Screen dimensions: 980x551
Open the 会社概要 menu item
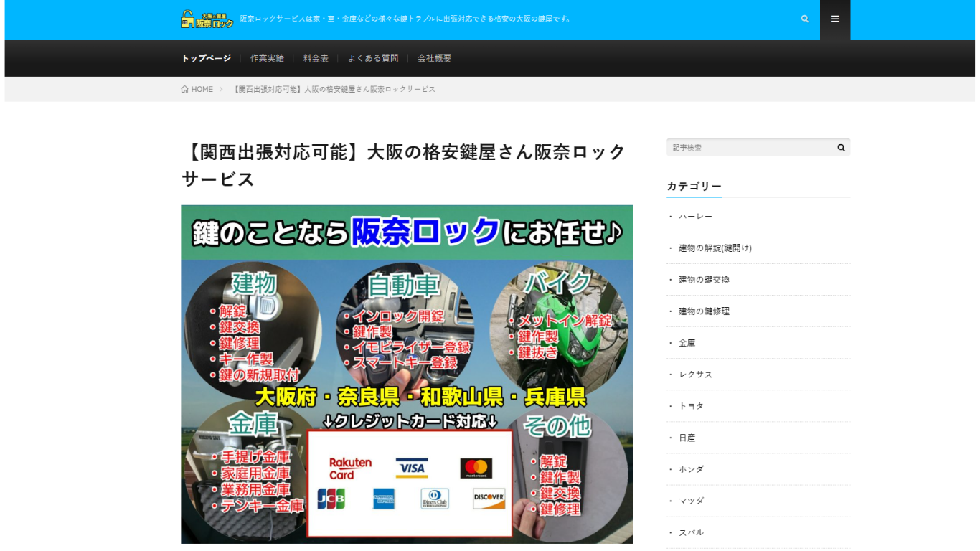pyautogui.click(x=435, y=58)
